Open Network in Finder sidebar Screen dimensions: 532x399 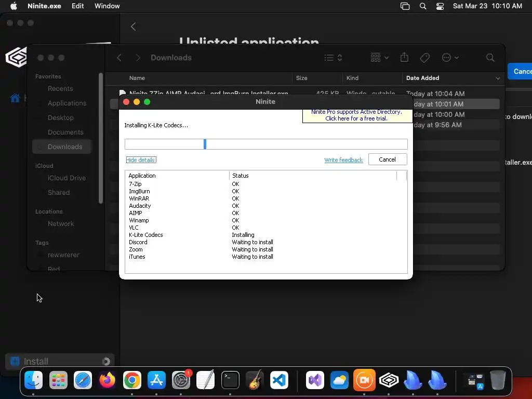click(x=61, y=224)
